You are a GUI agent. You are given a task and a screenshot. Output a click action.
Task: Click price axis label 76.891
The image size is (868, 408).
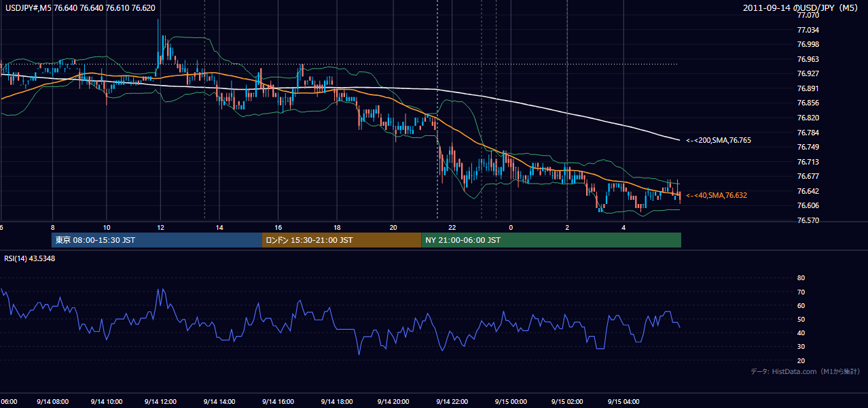pos(808,88)
